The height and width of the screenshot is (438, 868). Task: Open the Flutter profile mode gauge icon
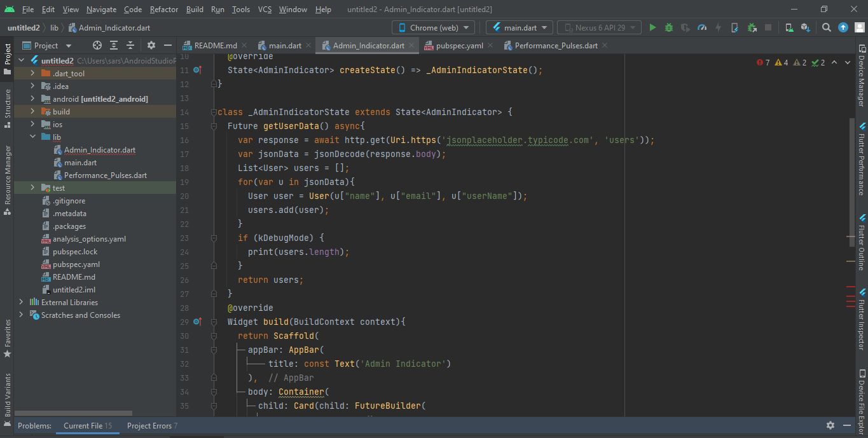(x=702, y=27)
